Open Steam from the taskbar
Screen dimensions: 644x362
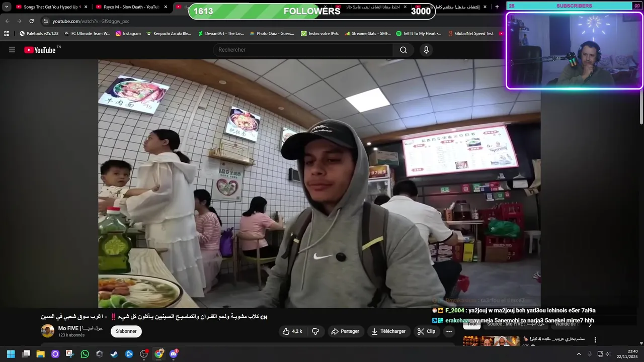(x=114, y=354)
